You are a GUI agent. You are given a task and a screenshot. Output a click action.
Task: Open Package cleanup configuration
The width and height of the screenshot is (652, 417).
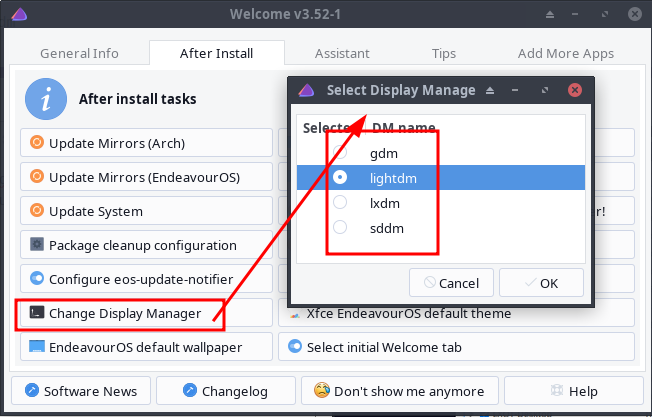[x=146, y=245]
